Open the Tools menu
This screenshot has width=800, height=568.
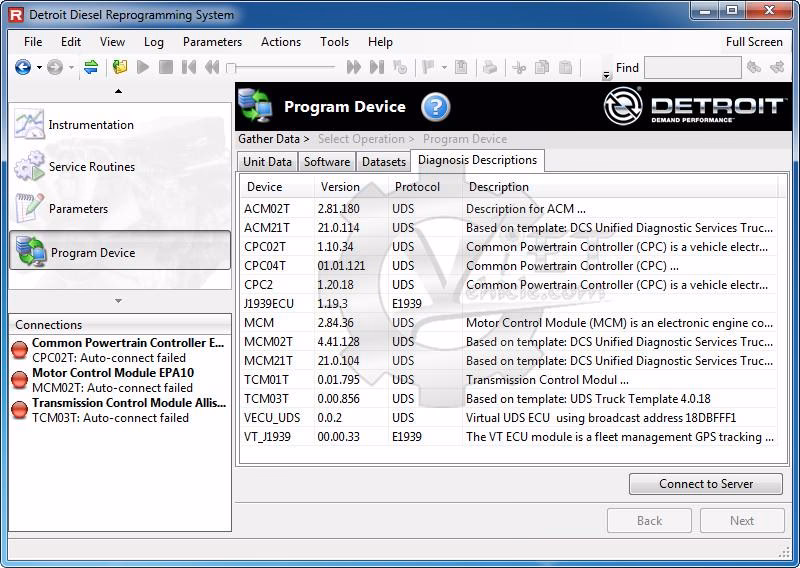point(334,42)
